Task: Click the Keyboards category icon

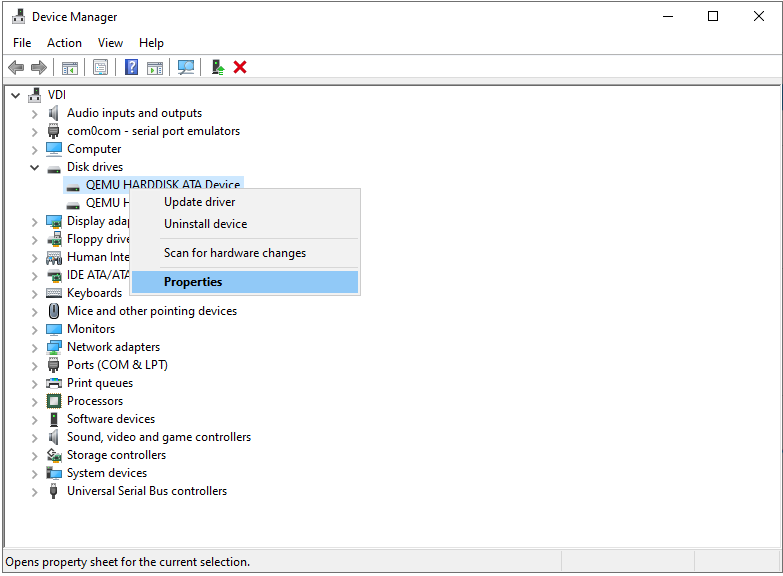Action: click(x=53, y=293)
